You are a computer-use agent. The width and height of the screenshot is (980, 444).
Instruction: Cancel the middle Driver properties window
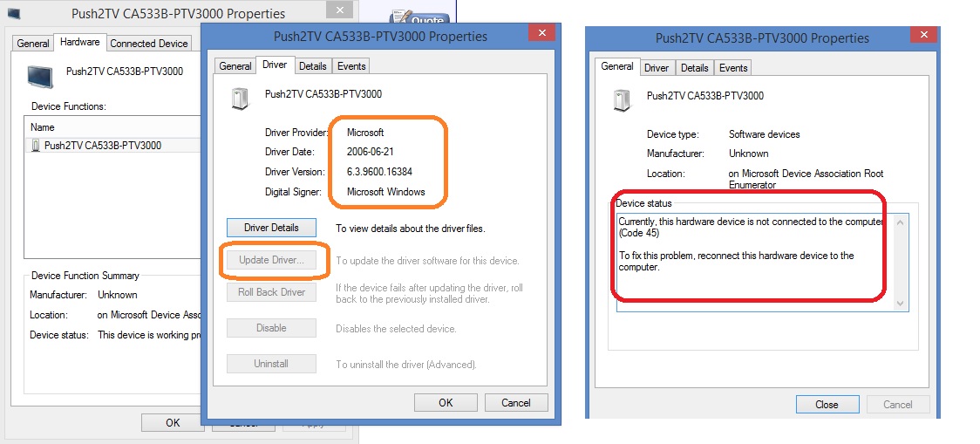click(516, 403)
